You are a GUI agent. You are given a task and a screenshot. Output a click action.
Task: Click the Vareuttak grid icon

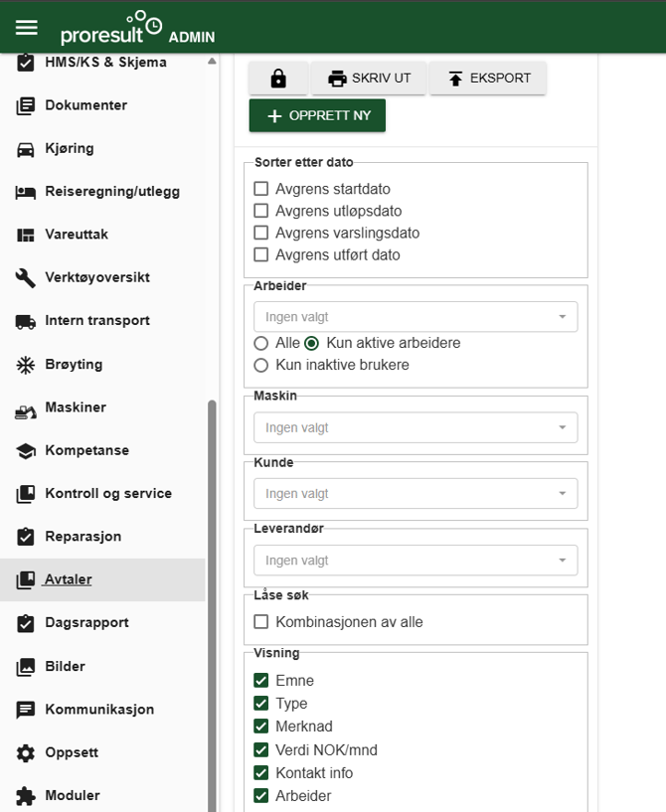pos(26,236)
